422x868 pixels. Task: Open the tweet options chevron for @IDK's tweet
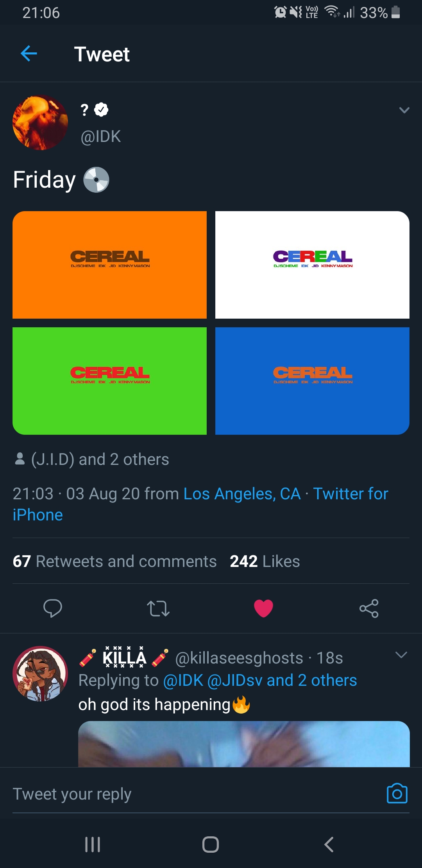tap(404, 111)
